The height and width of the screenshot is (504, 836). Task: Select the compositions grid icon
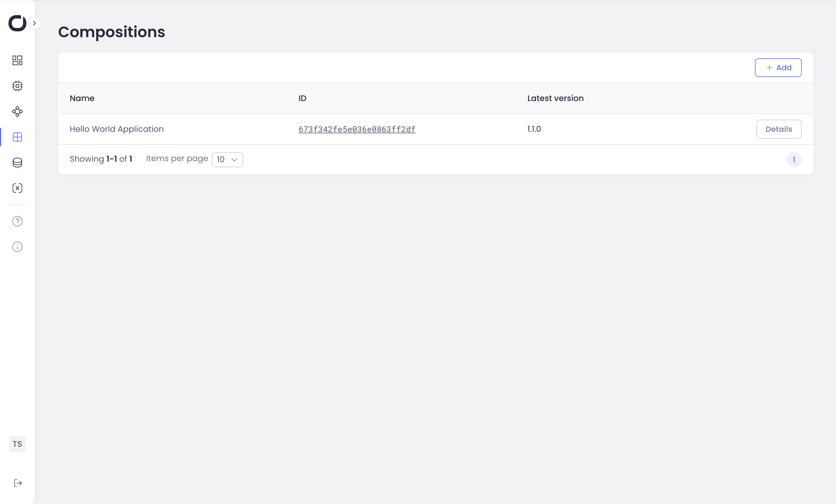tap(17, 137)
